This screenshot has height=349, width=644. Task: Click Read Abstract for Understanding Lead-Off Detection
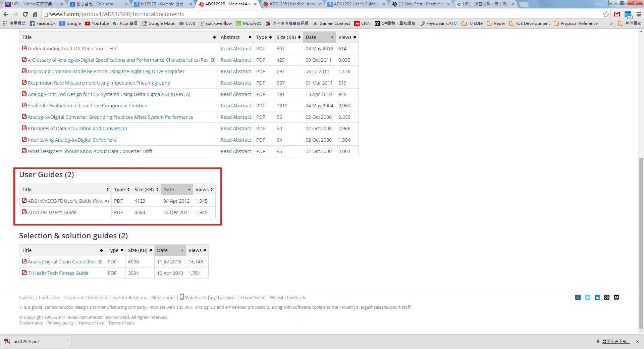pyautogui.click(x=236, y=48)
